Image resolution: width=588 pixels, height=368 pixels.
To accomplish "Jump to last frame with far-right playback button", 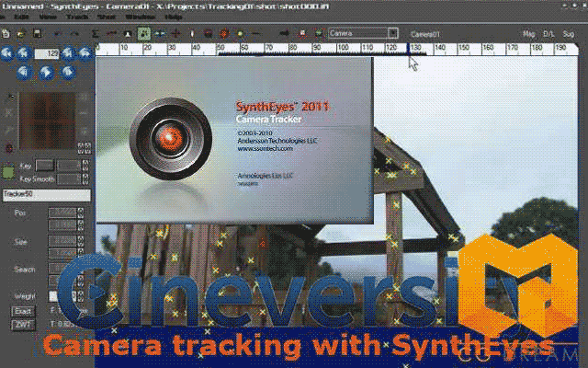I will pos(85,53).
